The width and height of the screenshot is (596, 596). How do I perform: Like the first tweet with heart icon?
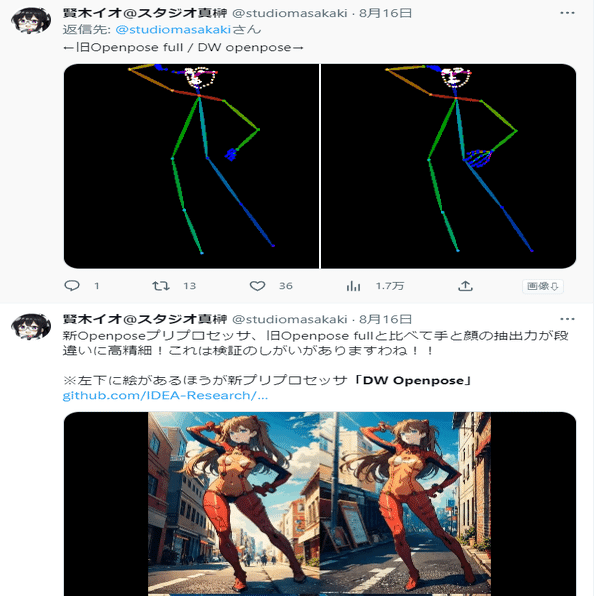257,286
